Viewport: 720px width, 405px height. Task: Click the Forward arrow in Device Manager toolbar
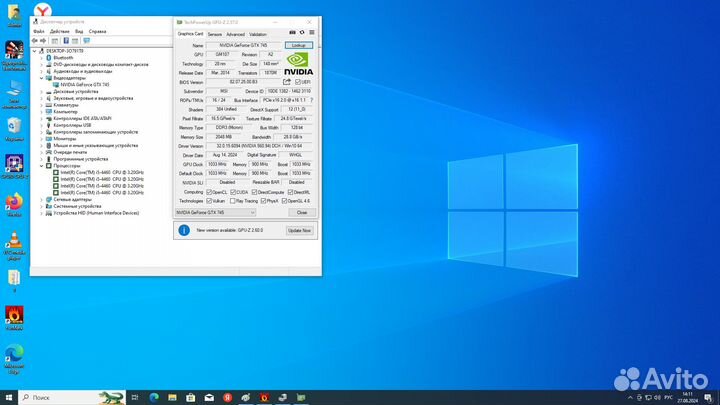tap(43, 41)
